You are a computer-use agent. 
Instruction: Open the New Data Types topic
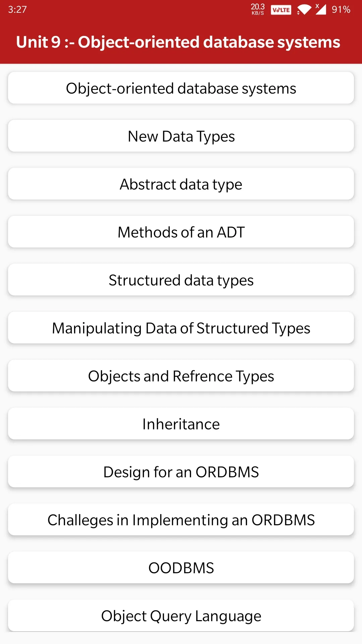tap(181, 136)
